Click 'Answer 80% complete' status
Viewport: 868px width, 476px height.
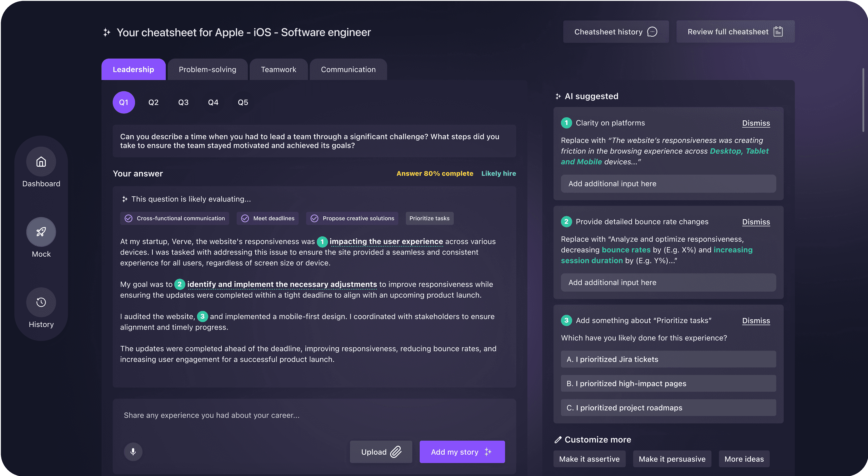tap(435, 173)
